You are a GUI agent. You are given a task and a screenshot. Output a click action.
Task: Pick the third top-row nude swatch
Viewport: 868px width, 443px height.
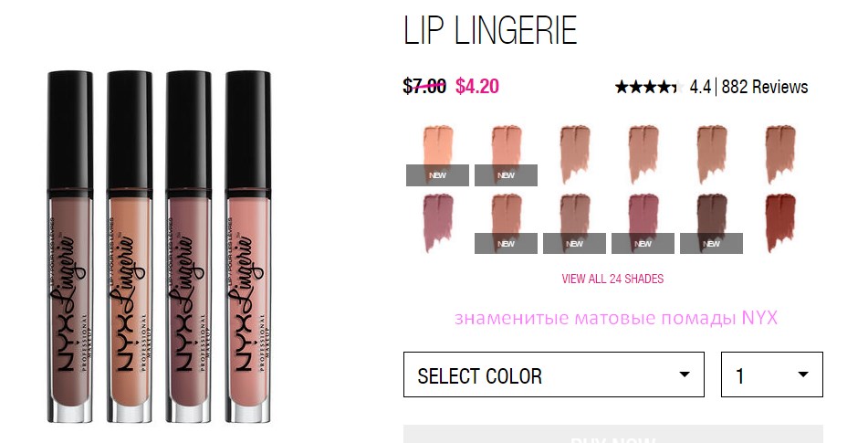pos(575,155)
